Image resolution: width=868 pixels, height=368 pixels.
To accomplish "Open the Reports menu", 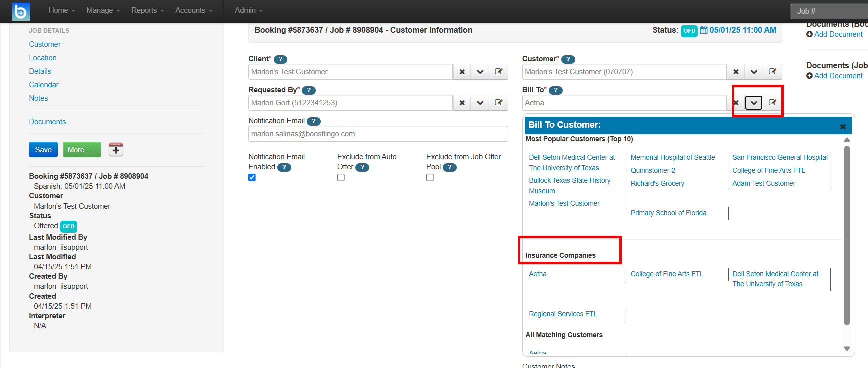I will 148,10.
